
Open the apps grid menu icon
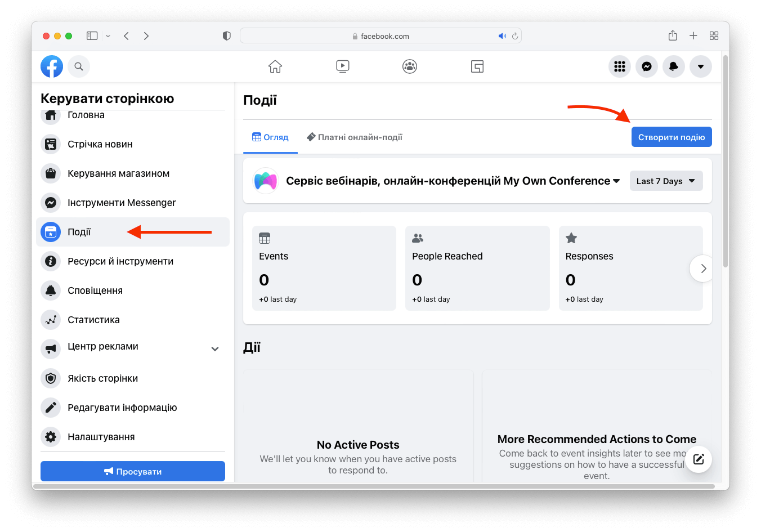[620, 66]
